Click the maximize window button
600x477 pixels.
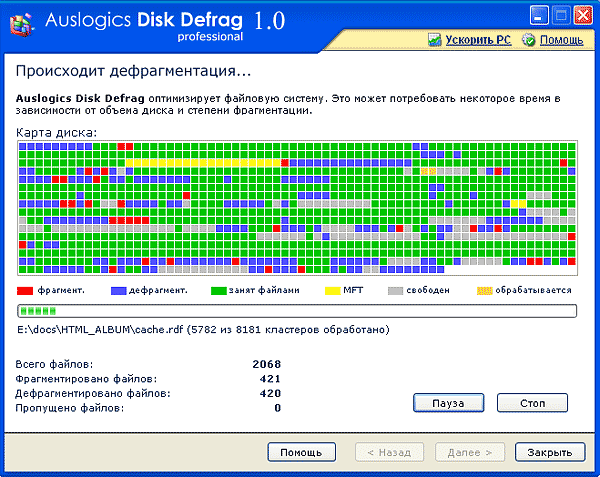click(x=561, y=16)
